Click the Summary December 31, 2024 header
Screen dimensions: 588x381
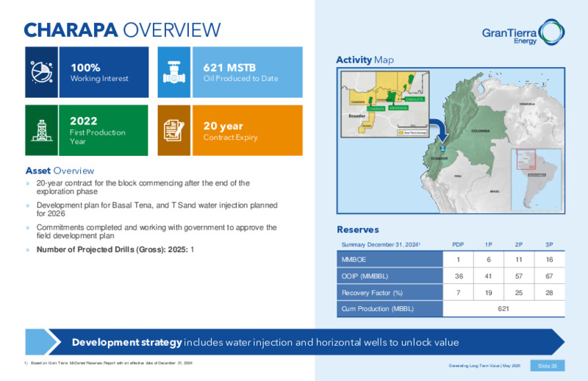point(381,244)
